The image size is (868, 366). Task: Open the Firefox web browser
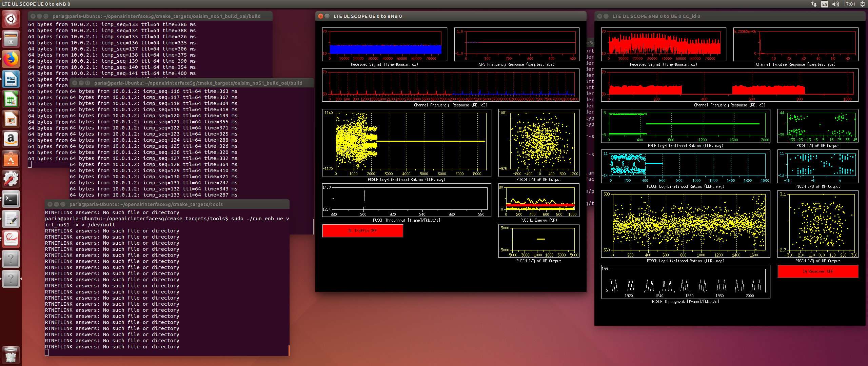pyautogui.click(x=11, y=59)
